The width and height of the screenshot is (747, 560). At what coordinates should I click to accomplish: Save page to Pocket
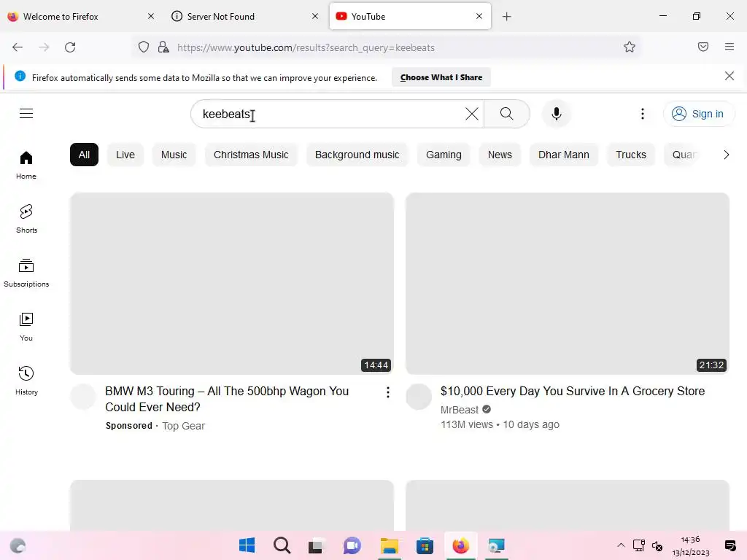point(703,47)
